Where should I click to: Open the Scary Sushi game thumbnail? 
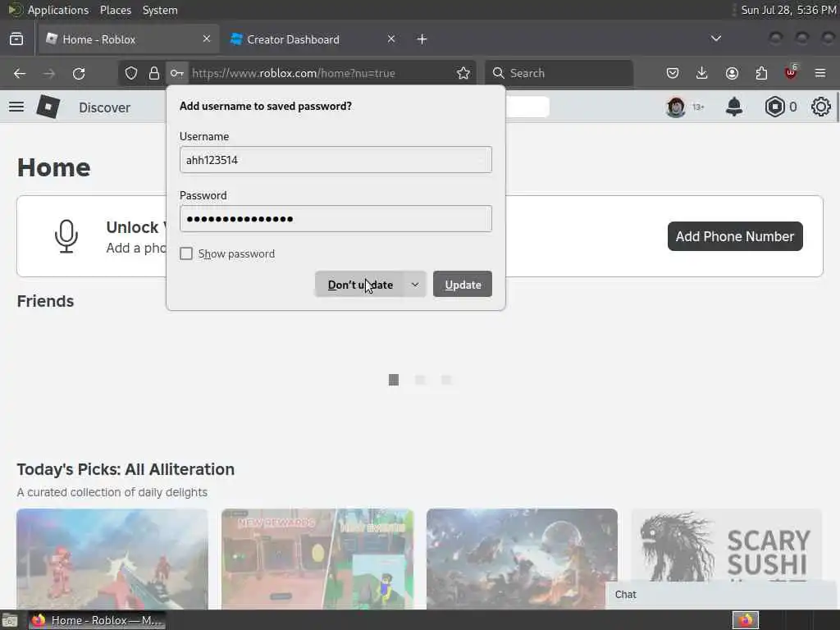tap(727, 559)
